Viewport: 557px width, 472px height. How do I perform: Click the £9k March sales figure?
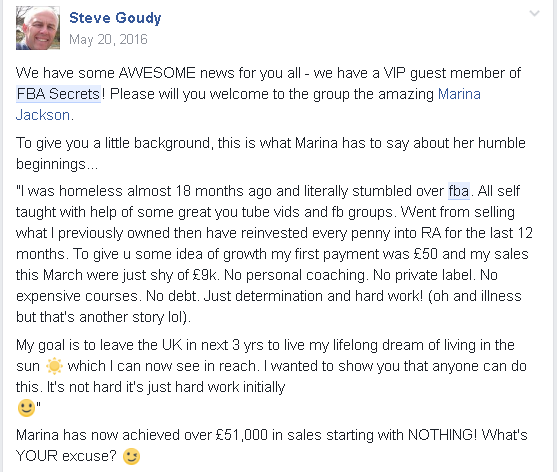click(x=206, y=275)
